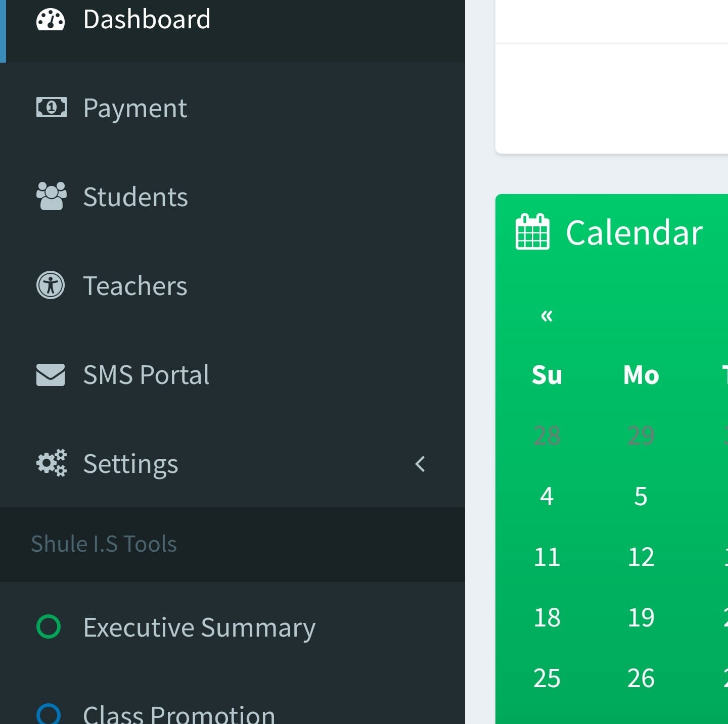728x724 pixels.
Task: Click the Students group icon
Action: 51,196
